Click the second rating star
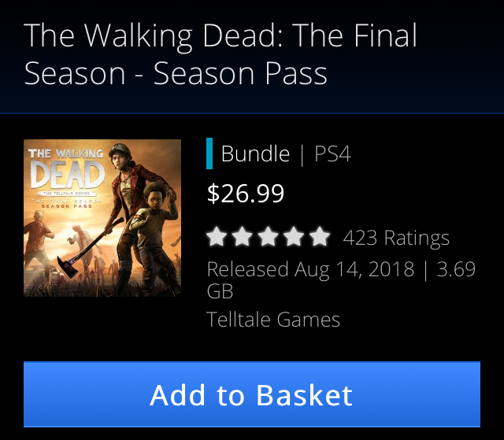Screen dimensions: 504x440 [243, 236]
